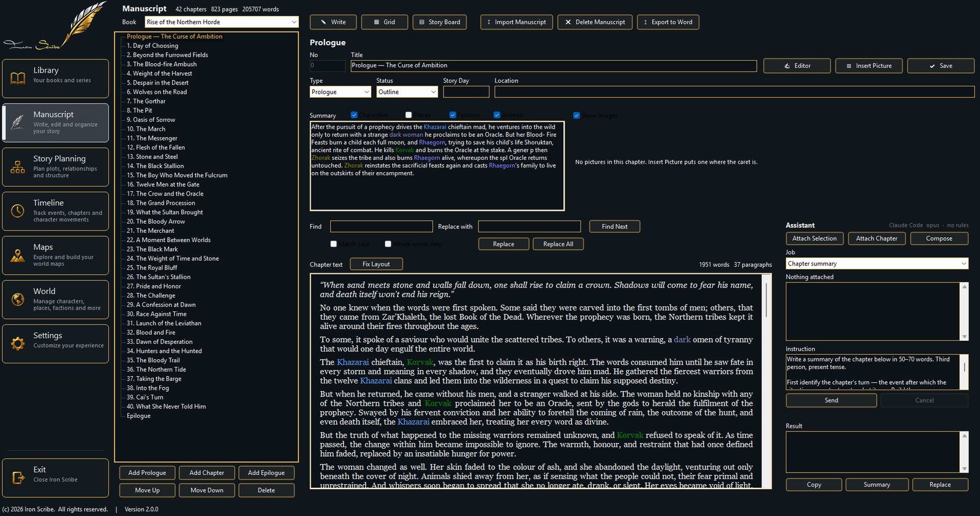
Task: Click the Story Planning hierarchy icon
Action: tap(18, 166)
